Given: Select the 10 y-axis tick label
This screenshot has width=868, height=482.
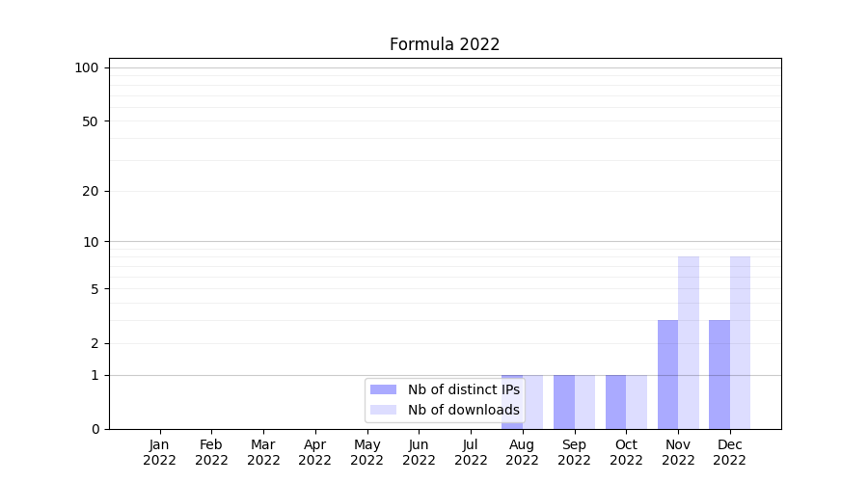Looking at the screenshot, I should tap(91, 242).
